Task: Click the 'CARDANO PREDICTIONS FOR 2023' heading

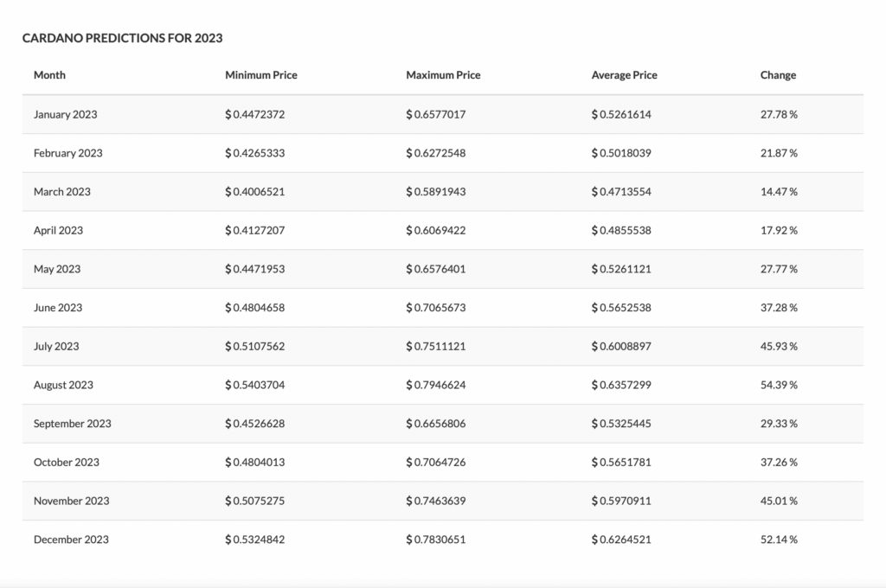Action: pos(123,38)
